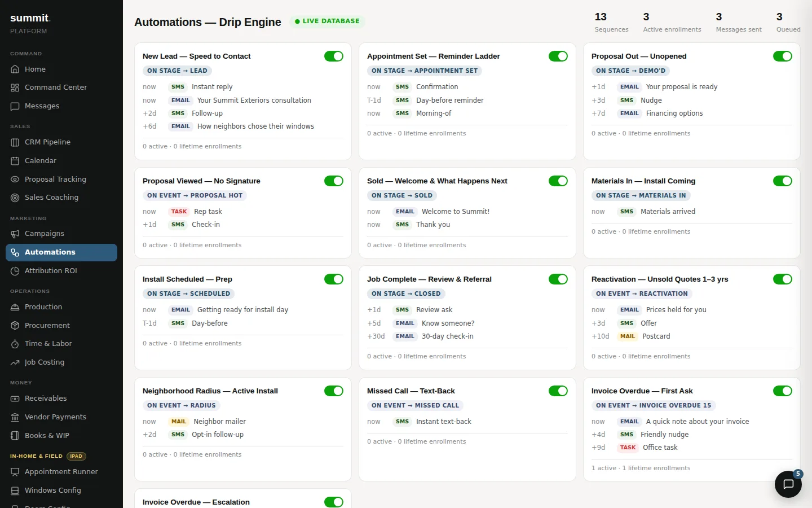812x508 pixels.
Task: Toggle Job Complete — Review & Referral switch
Action: point(558,279)
